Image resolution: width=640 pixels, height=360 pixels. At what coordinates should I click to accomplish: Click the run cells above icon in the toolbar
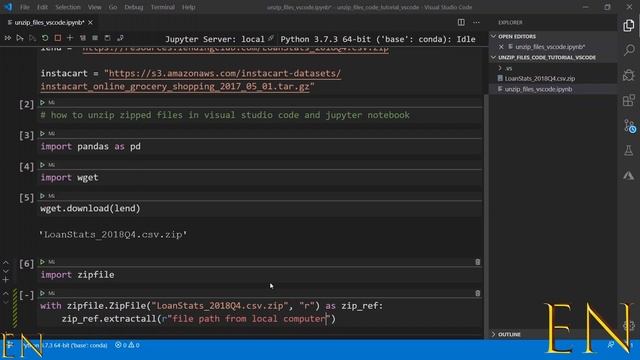[20, 38]
